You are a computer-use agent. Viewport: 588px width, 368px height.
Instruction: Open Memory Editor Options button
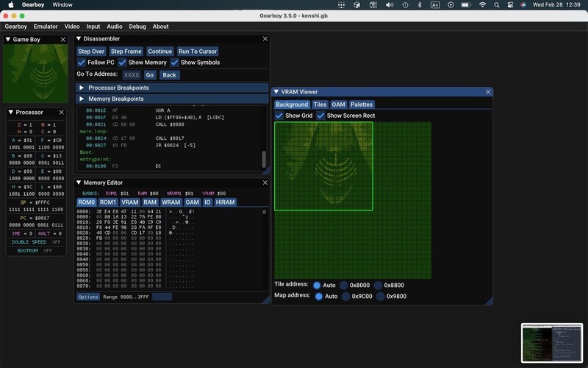(88, 297)
